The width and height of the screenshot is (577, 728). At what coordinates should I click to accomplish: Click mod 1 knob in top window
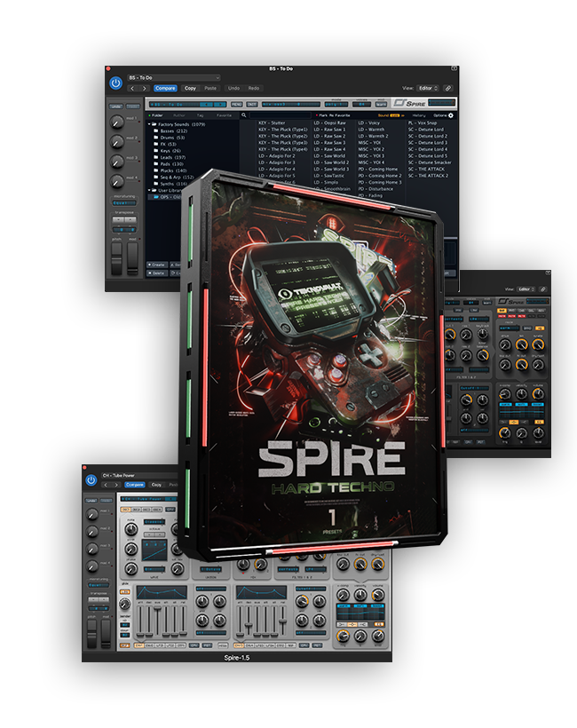116,123
